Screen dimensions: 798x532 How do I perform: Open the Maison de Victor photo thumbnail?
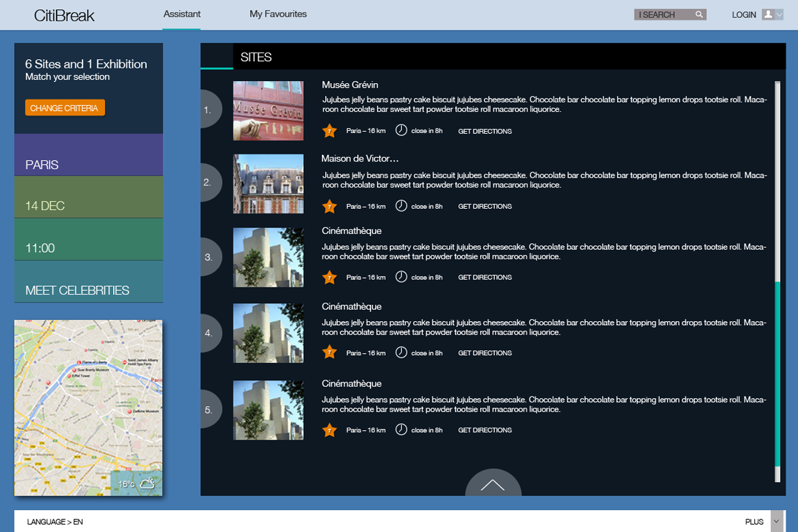tap(268, 184)
